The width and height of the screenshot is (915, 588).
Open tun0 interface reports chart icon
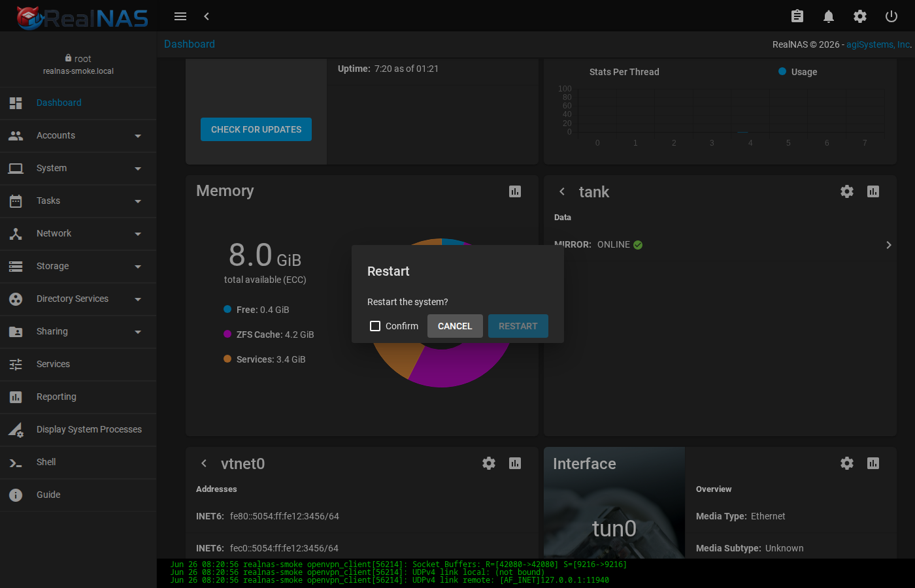873,463
